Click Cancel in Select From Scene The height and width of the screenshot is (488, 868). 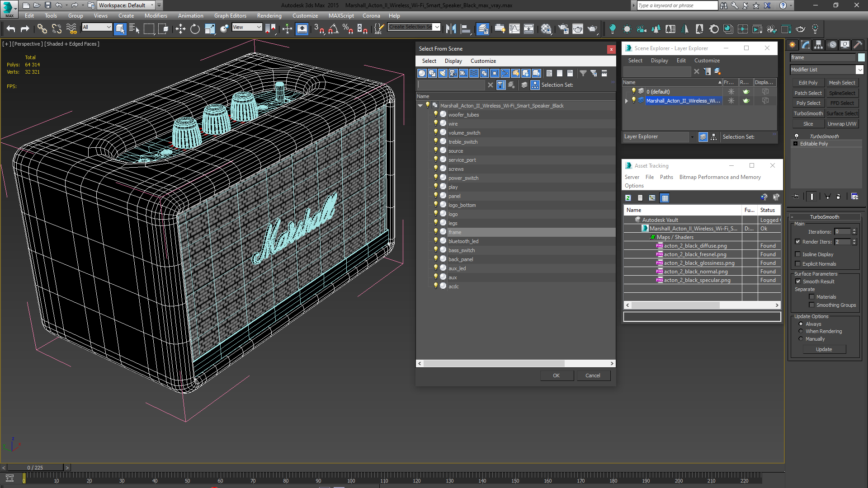click(593, 375)
